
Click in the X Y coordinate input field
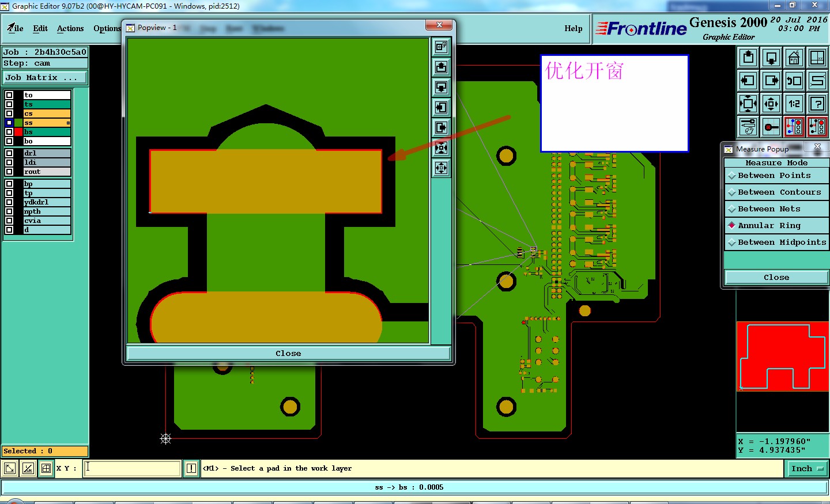(x=132, y=468)
